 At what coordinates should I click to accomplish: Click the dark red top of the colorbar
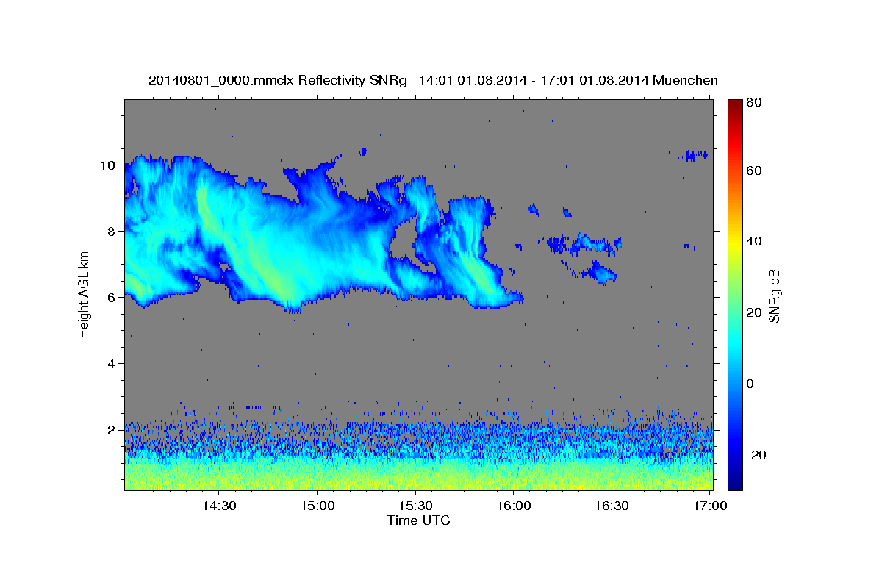[x=734, y=105]
